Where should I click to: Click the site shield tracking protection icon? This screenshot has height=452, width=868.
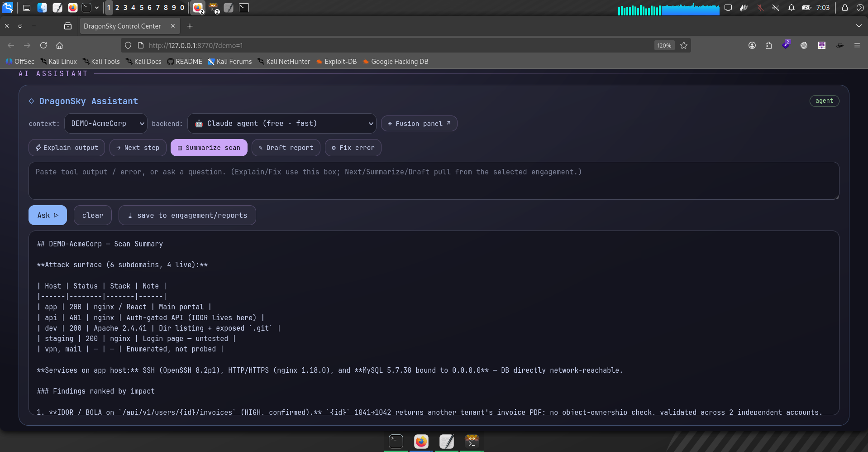128,45
